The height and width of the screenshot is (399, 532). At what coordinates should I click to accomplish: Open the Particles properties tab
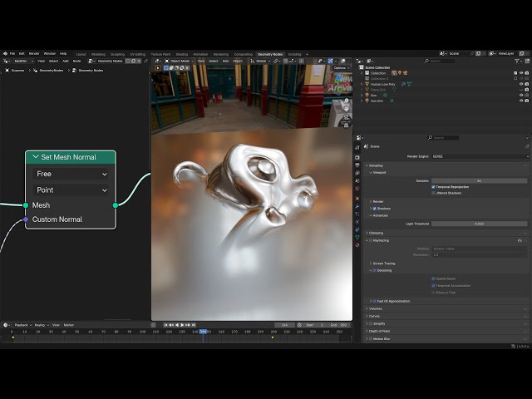(357, 214)
